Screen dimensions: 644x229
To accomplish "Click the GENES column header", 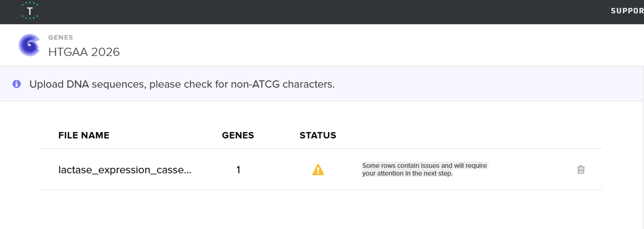I will click(238, 135).
